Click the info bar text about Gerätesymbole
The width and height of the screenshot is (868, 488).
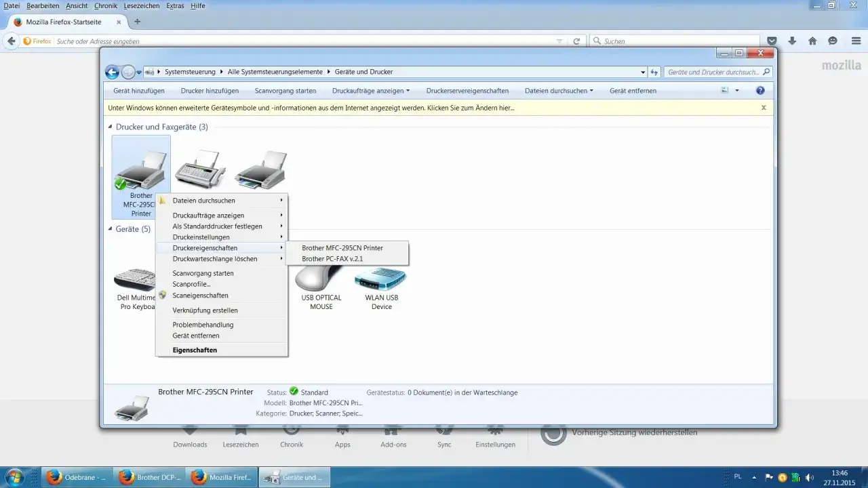click(311, 107)
